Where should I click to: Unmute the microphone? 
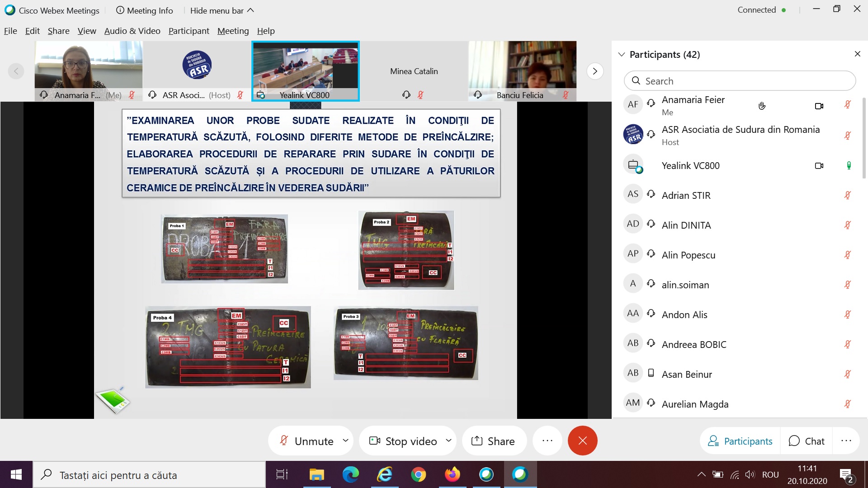coord(307,441)
